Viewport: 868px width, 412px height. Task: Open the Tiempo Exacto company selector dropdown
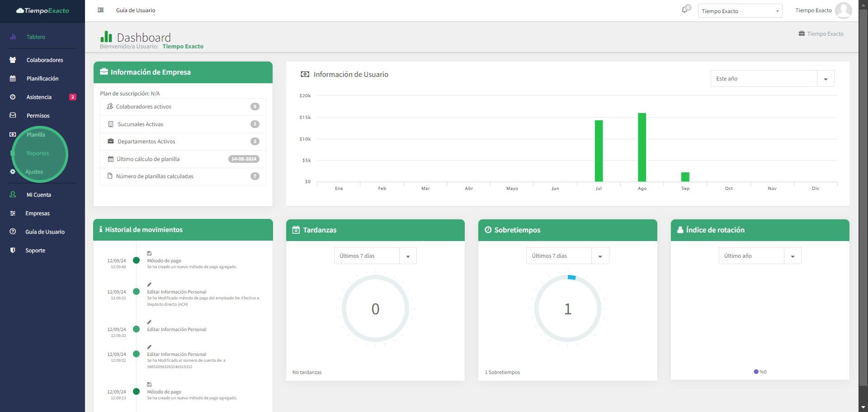740,11
